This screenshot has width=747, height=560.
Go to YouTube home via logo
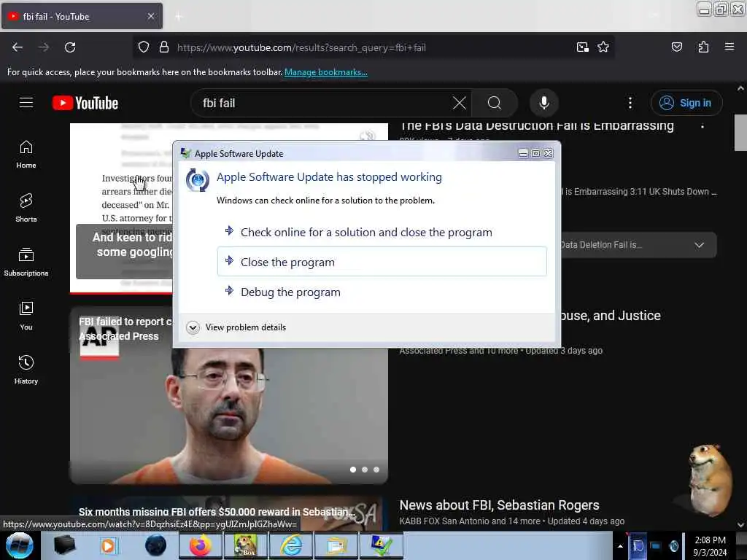point(85,103)
